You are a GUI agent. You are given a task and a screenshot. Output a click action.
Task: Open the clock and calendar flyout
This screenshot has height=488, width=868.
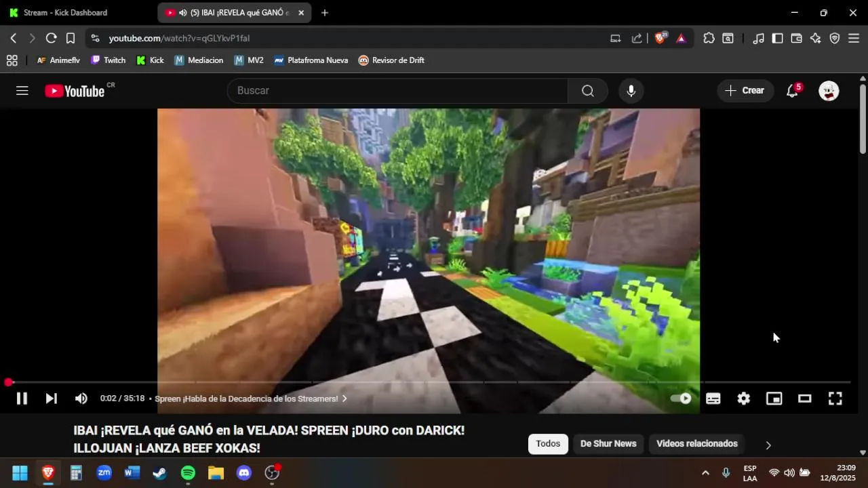(x=838, y=473)
